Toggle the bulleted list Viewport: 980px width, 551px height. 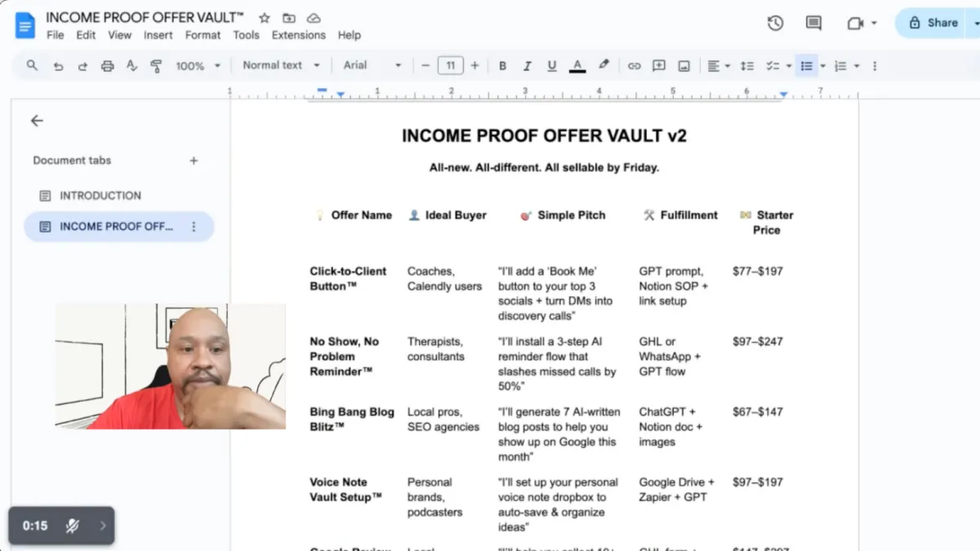pos(806,66)
